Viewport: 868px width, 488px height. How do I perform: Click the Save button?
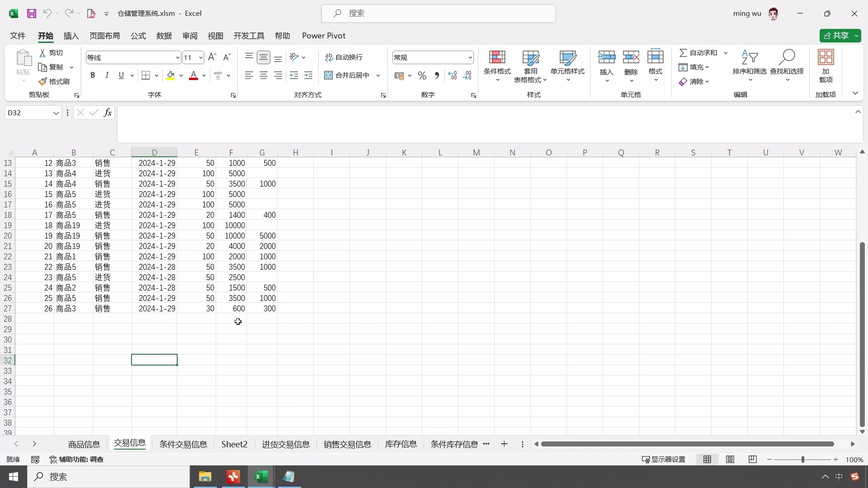pos(31,13)
